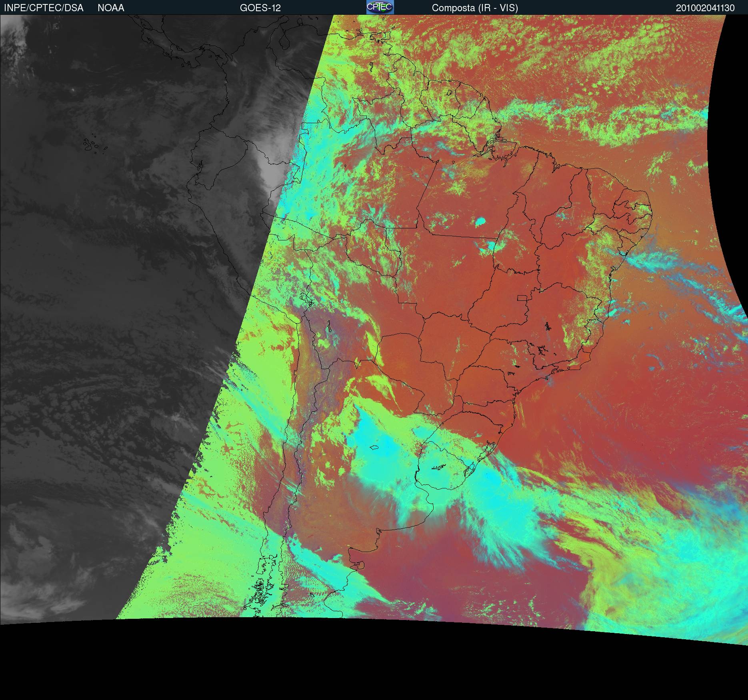Click the NOAA label in the header
748x700 pixels.
(x=111, y=8)
